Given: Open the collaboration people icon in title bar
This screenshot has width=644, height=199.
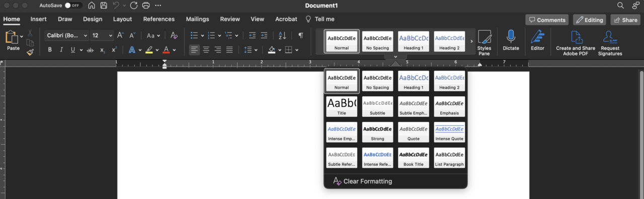Looking at the screenshot, I should (x=635, y=5).
